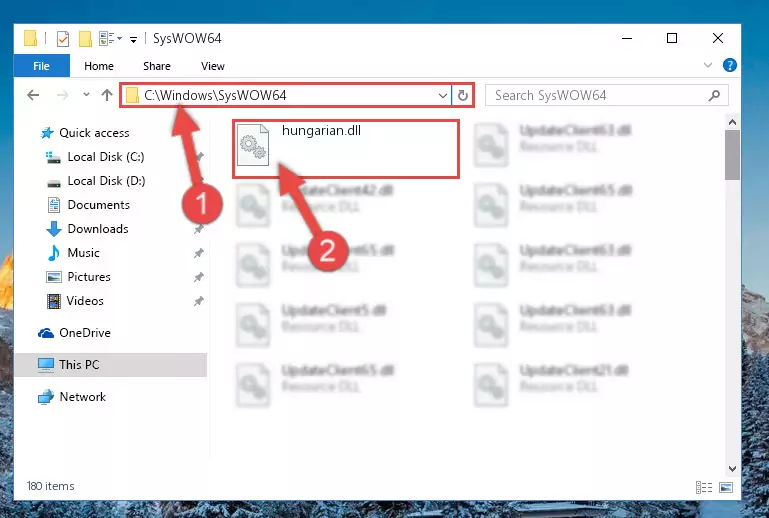769x518 pixels.
Task: Click the New folder quick access icon
Action: [85, 38]
